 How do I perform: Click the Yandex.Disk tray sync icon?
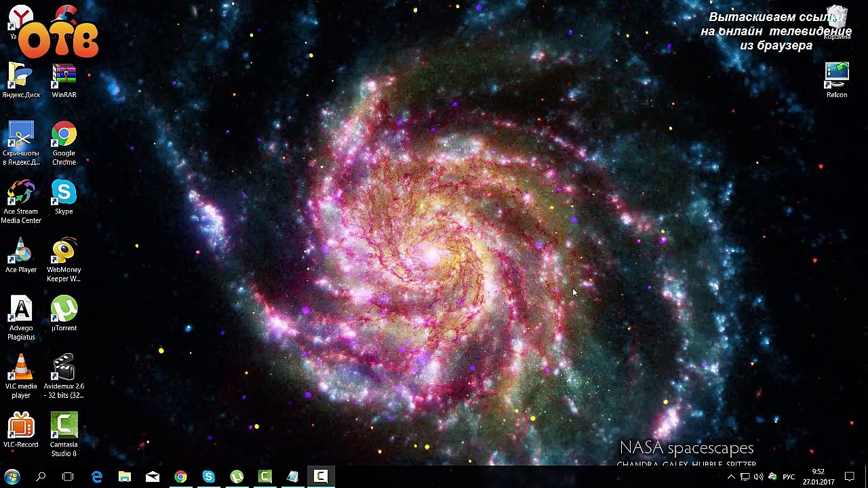[772, 477]
